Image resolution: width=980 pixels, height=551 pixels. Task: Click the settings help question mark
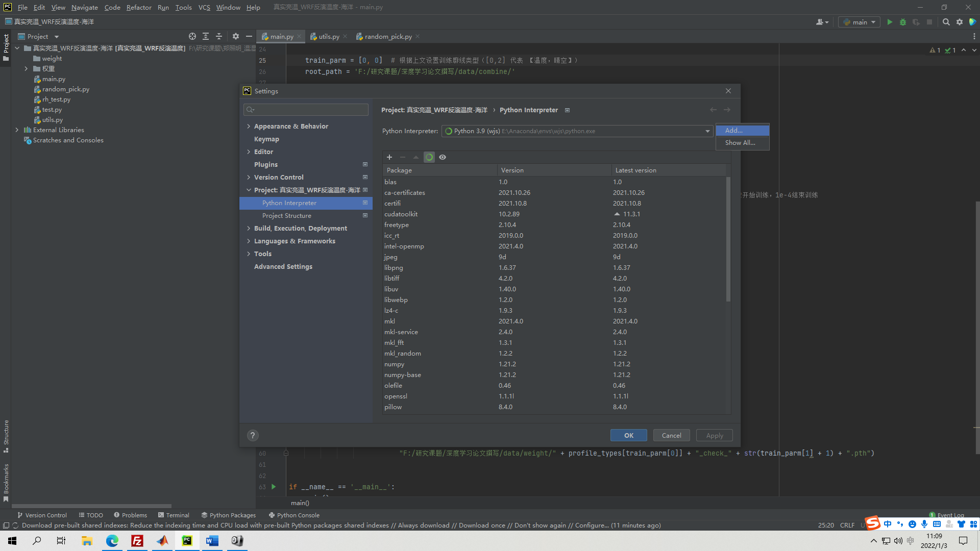click(x=253, y=435)
